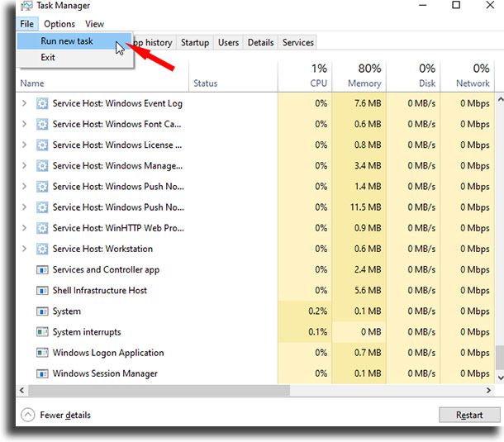The height and width of the screenshot is (442, 504).
Task: Sort by the Network column header
Action: (468, 77)
